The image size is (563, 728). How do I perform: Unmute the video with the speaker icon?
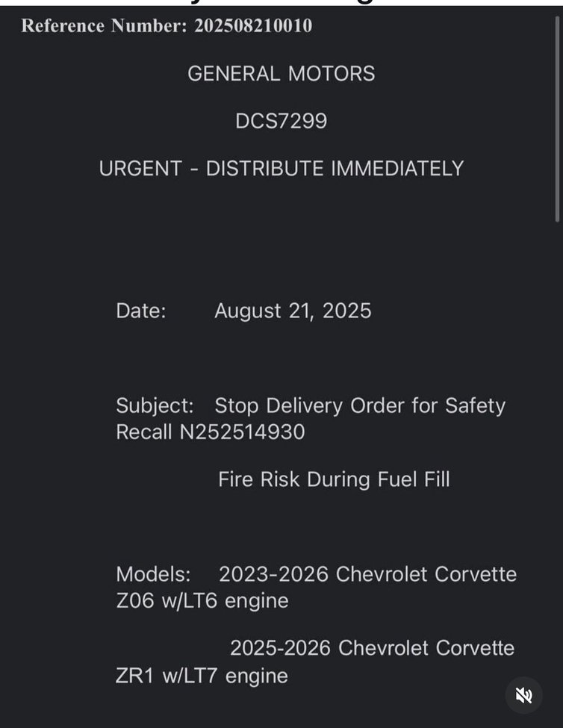[x=523, y=695]
